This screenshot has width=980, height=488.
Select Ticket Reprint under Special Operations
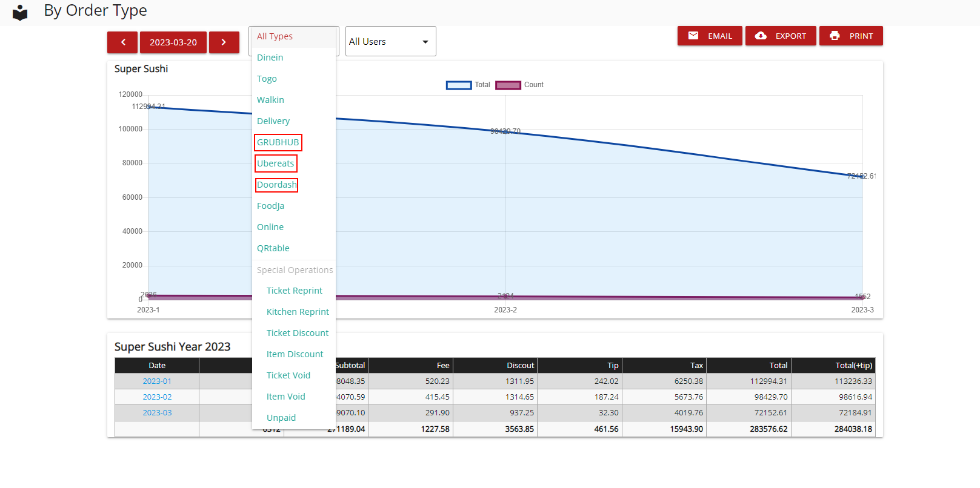point(294,291)
